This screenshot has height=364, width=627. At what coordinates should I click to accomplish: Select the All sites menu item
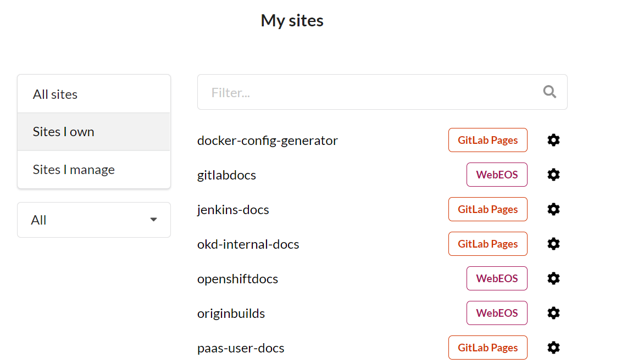(94, 94)
